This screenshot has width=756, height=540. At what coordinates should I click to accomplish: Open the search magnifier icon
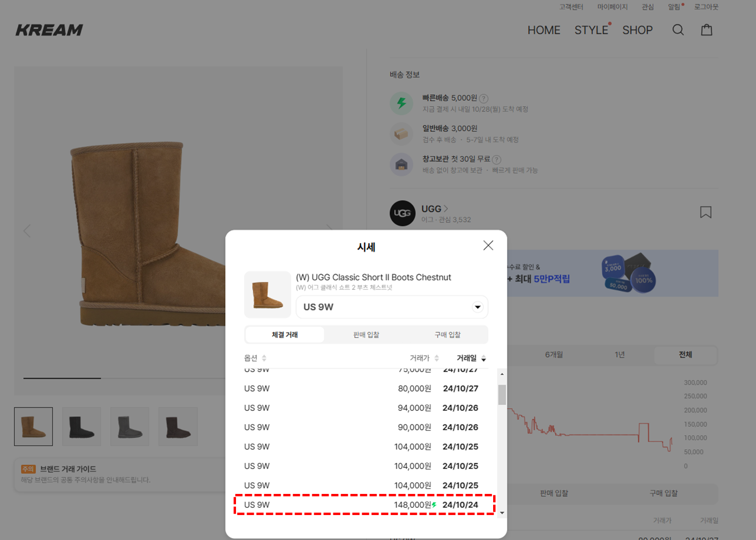[x=678, y=30]
